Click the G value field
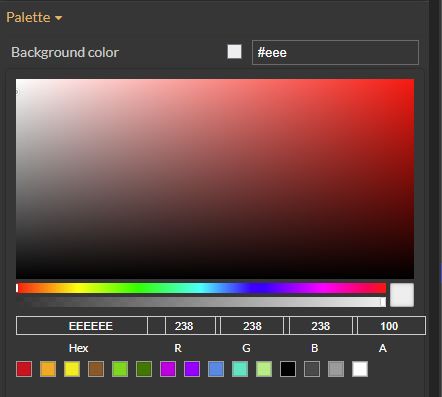The image size is (442, 397). tap(252, 326)
